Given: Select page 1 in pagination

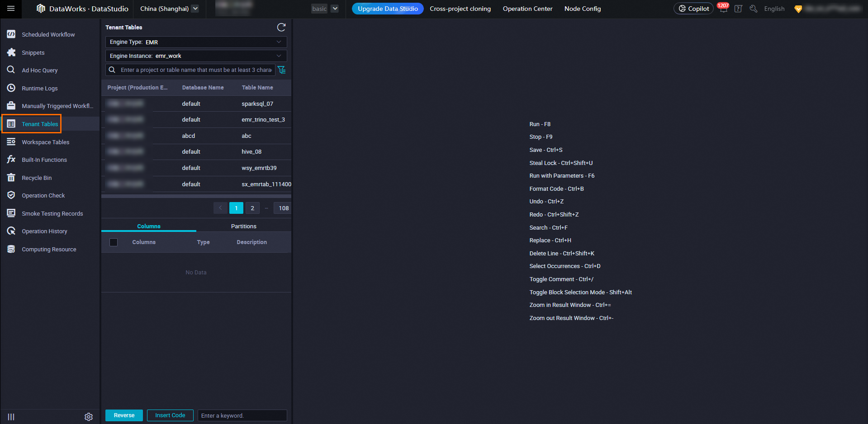Looking at the screenshot, I should click(236, 208).
